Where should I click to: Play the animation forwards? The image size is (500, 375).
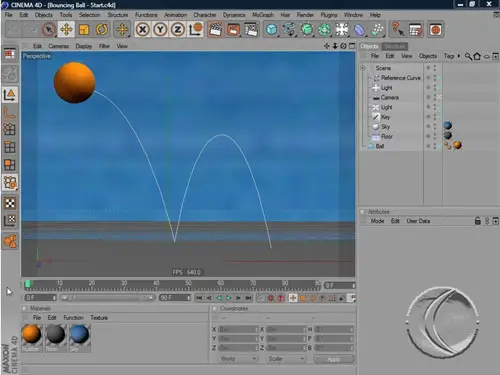click(229, 298)
